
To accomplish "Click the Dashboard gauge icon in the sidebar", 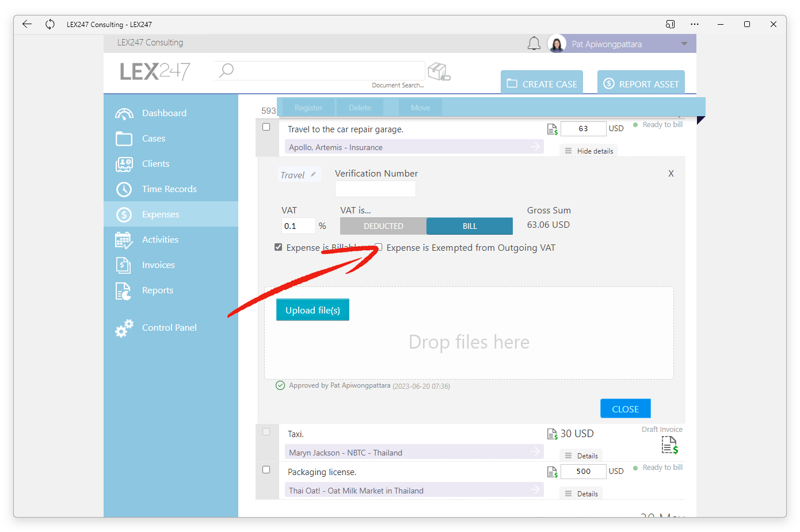I will click(x=124, y=113).
